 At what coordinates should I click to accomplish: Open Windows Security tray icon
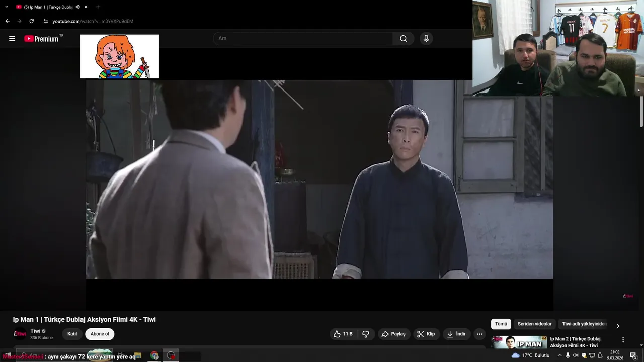(584, 355)
